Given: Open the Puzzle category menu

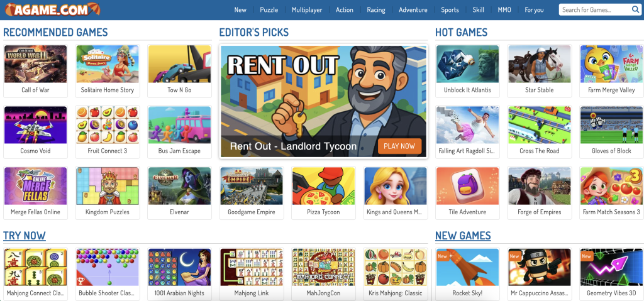Looking at the screenshot, I should click(x=269, y=10).
